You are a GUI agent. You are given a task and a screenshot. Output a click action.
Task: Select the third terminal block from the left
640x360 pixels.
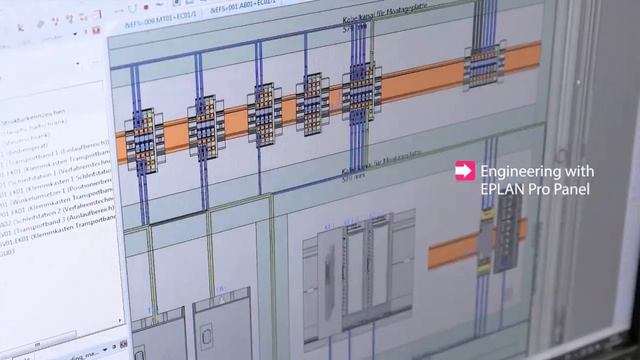point(264,115)
